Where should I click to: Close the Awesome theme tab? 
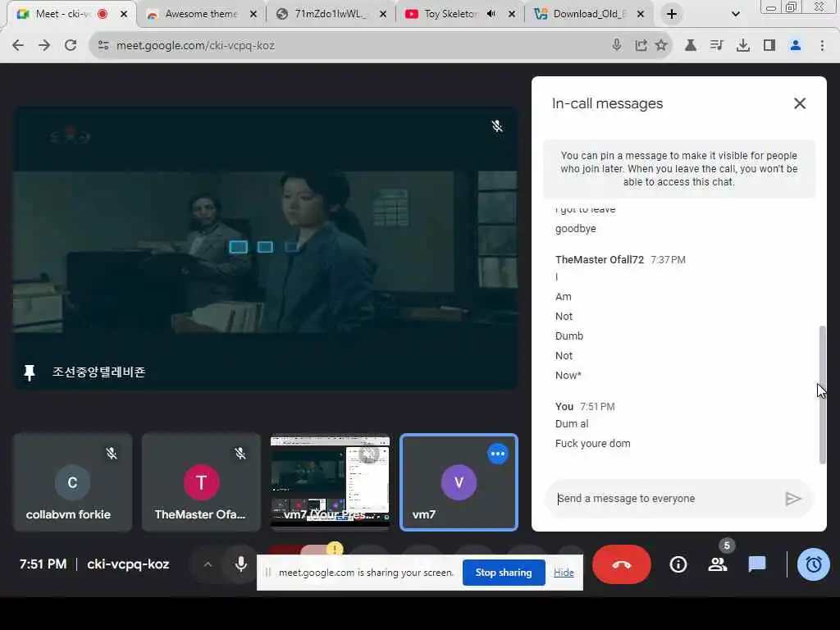coord(253,14)
